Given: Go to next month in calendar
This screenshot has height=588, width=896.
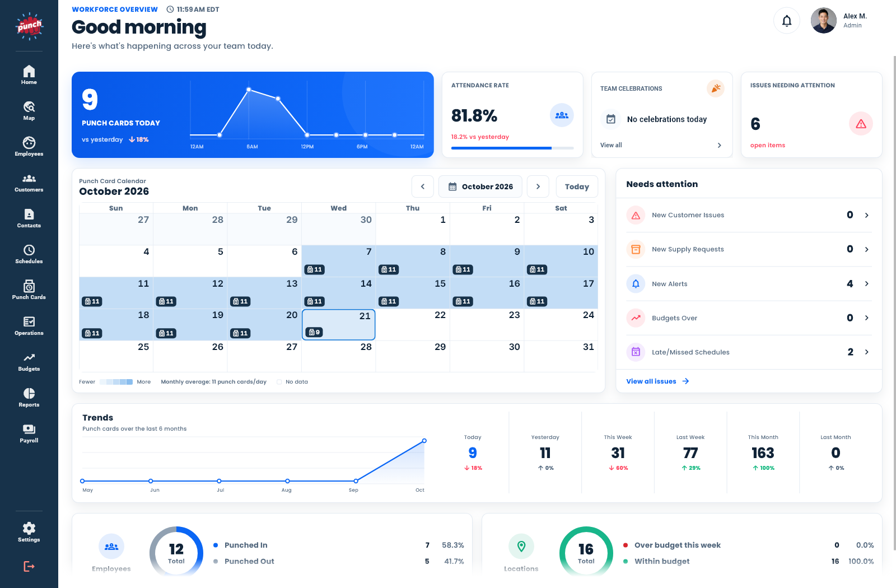Looking at the screenshot, I should (x=538, y=186).
